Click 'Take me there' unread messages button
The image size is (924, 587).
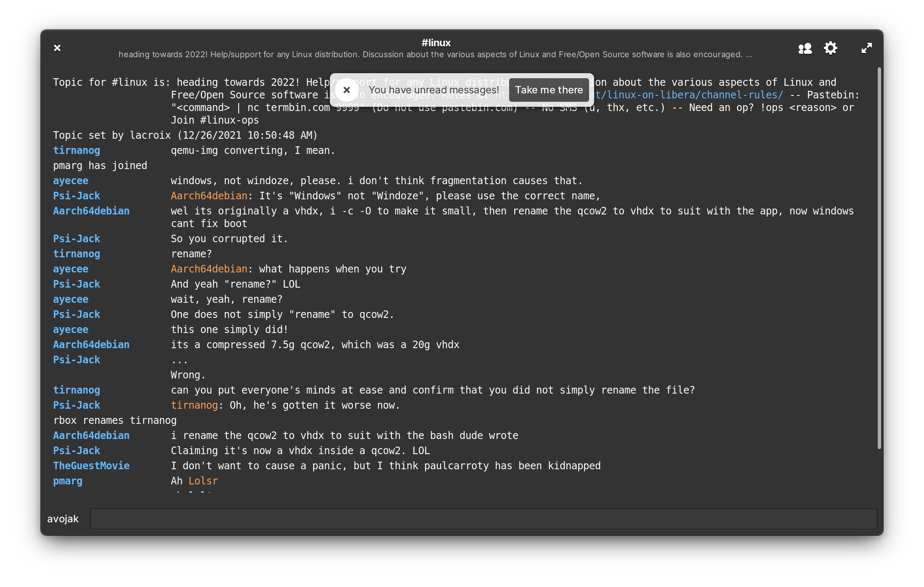549,90
